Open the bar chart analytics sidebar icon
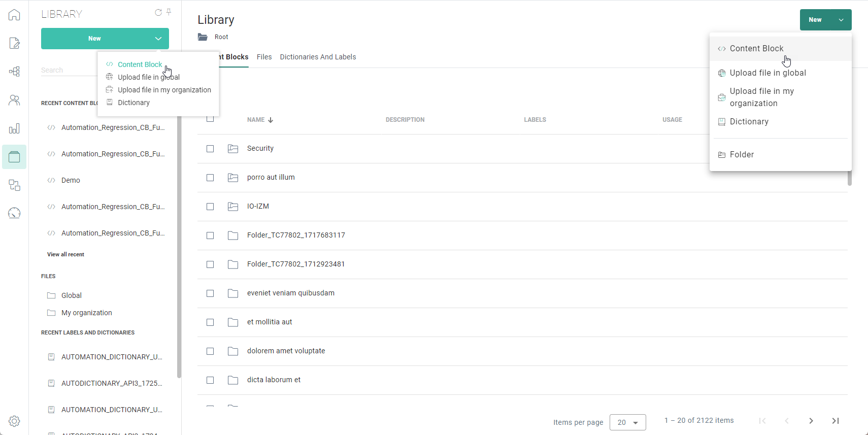Image resolution: width=868 pixels, height=435 pixels. pyautogui.click(x=14, y=128)
